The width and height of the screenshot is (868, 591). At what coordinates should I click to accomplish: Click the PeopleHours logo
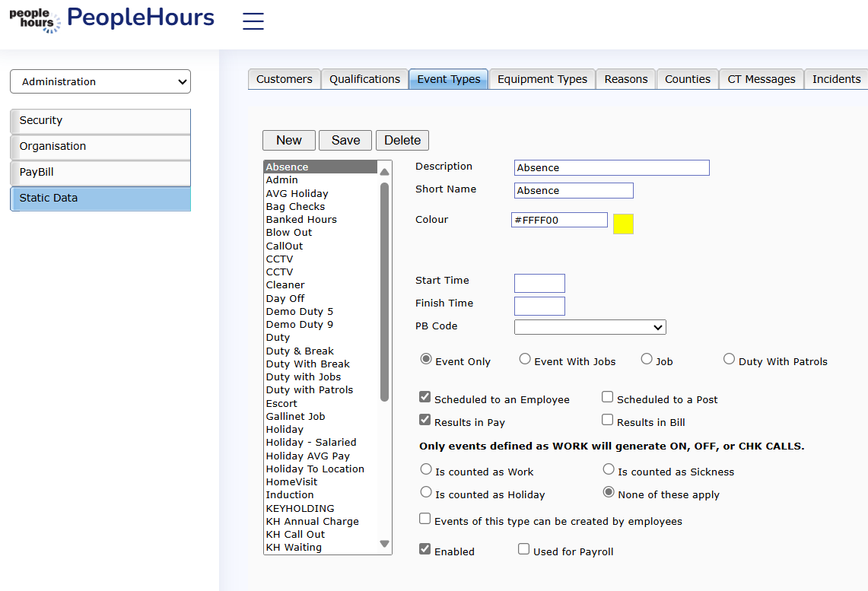[x=111, y=19]
